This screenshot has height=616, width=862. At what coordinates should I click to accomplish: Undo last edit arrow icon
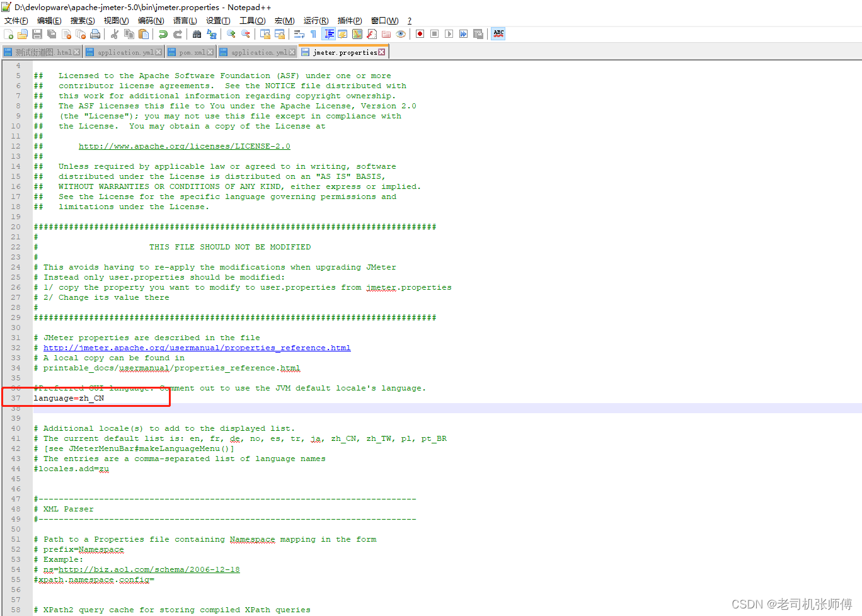[x=163, y=34]
